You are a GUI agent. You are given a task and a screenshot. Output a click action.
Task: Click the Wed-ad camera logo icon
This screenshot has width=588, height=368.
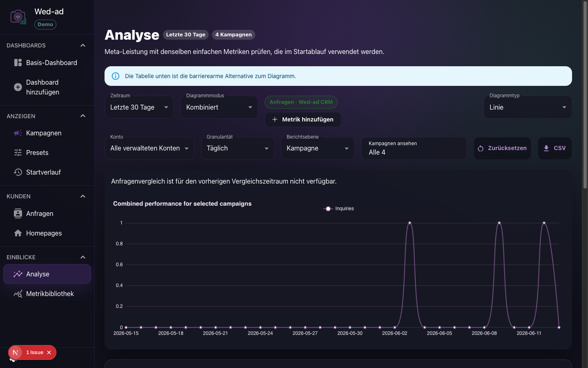18,17
